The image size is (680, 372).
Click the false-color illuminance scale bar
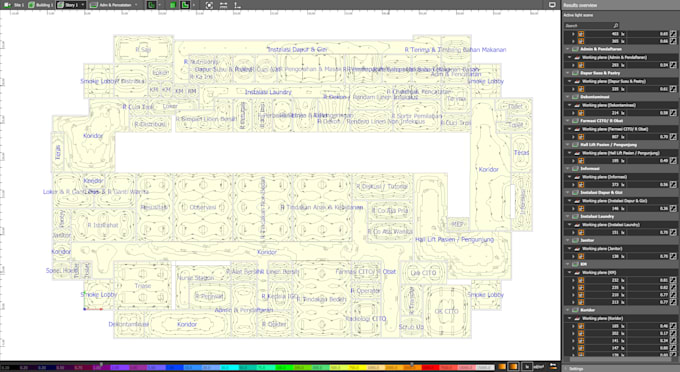(x=247, y=367)
